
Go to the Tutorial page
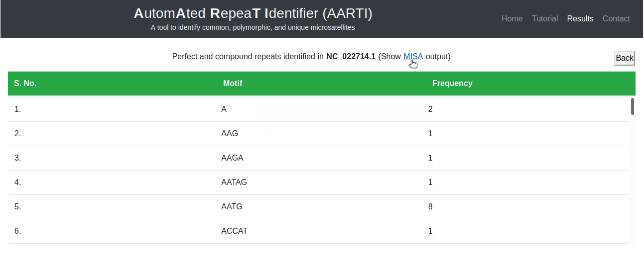click(x=544, y=19)
